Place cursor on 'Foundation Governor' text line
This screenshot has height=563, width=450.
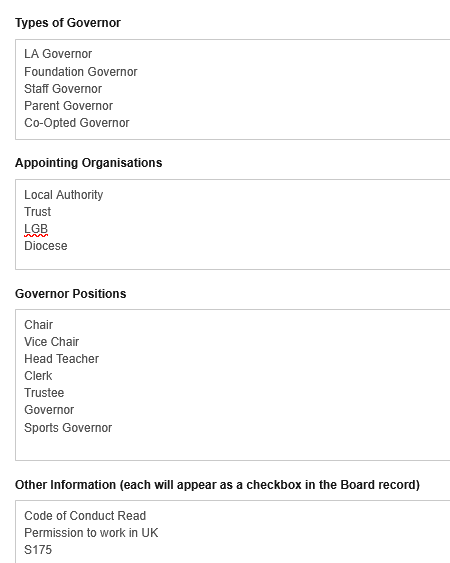81,72
